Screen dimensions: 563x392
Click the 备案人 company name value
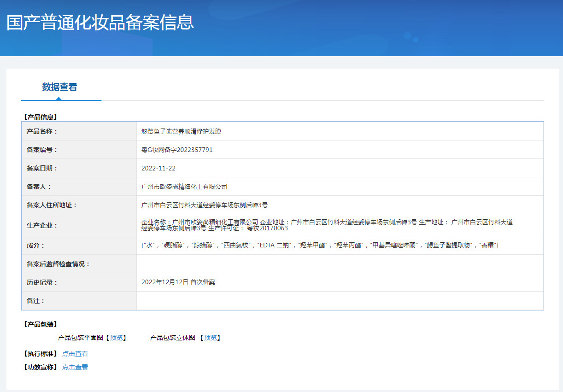184,187
